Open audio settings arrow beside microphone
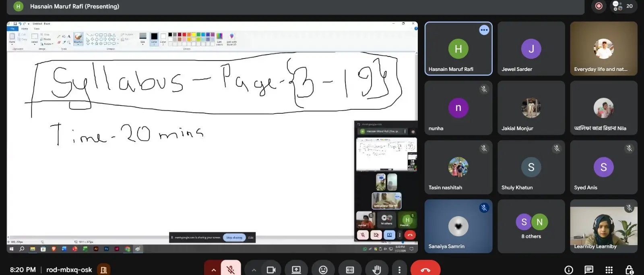This screenshot has height=275, width=644. coord(213,270)
